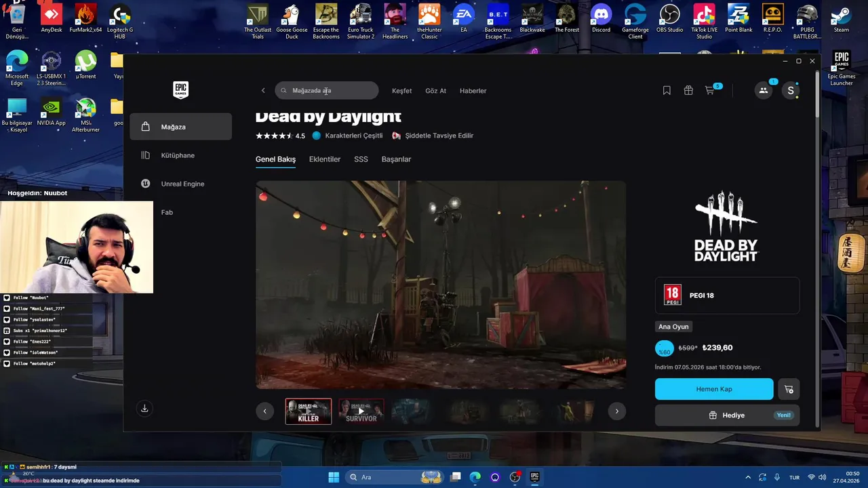
Task: Open The Headliners desktop shortcut
Action: click(x=395, y=22)
